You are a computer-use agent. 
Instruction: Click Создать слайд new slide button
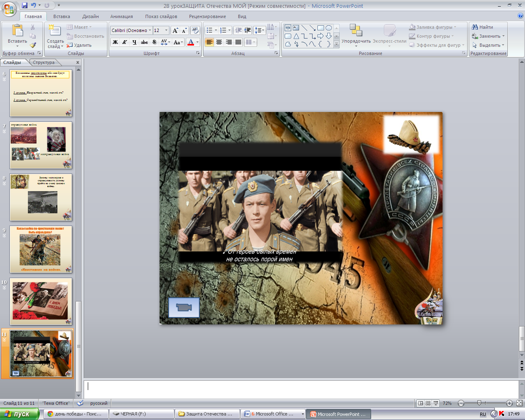click(x=55, y=36)
